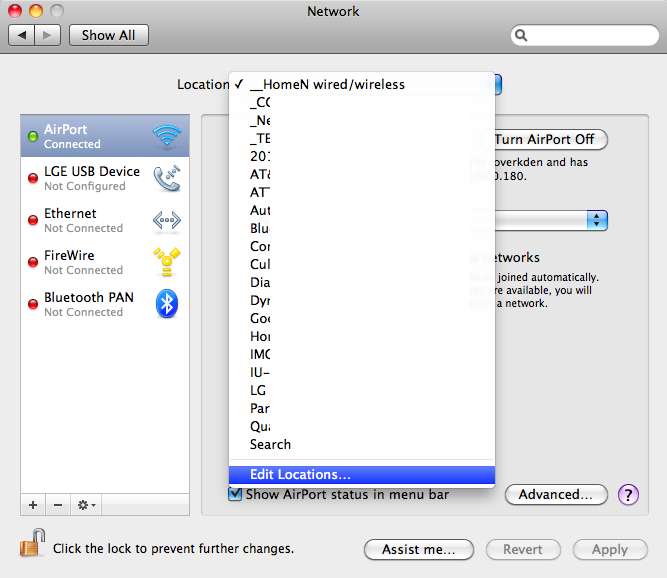Pick the location starting with Qu
This screenshot has width=667, height=578.
pyautogui.click(x=362, y=426)
